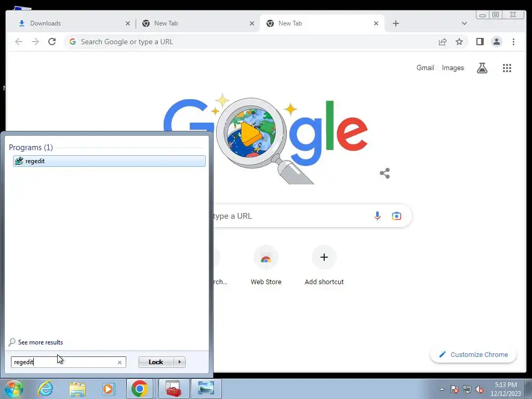Open the clock showing 5:13 PM
The image size is (532, 399).
506,389
